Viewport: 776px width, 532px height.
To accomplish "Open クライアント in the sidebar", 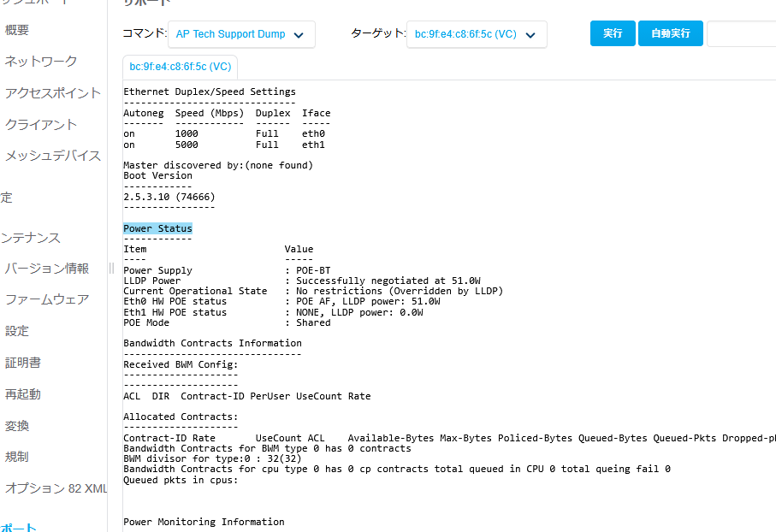I will (40, 124).
